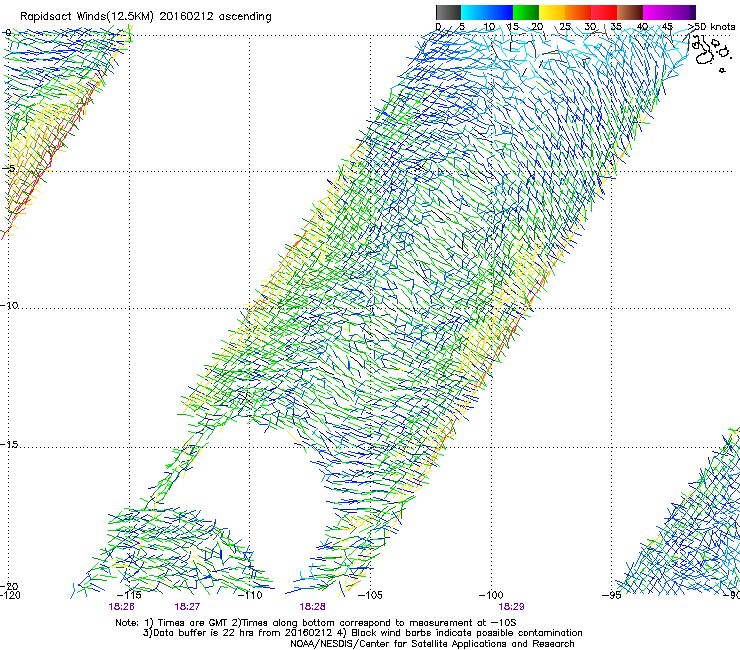Click the -20 latitude axis label
The image size is (740, 650).
pyautogui.click(x=9, y=586)
